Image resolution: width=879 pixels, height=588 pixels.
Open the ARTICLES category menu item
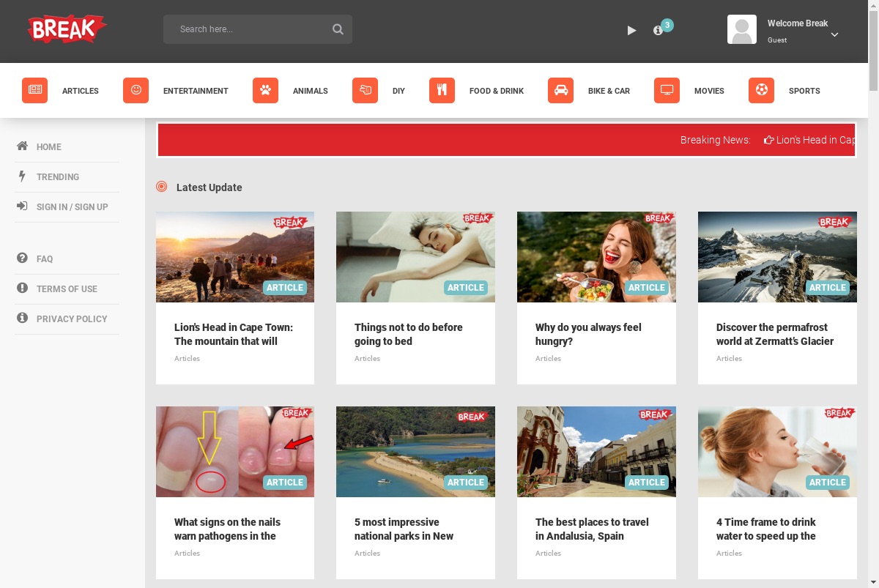[x=81, y=91]
